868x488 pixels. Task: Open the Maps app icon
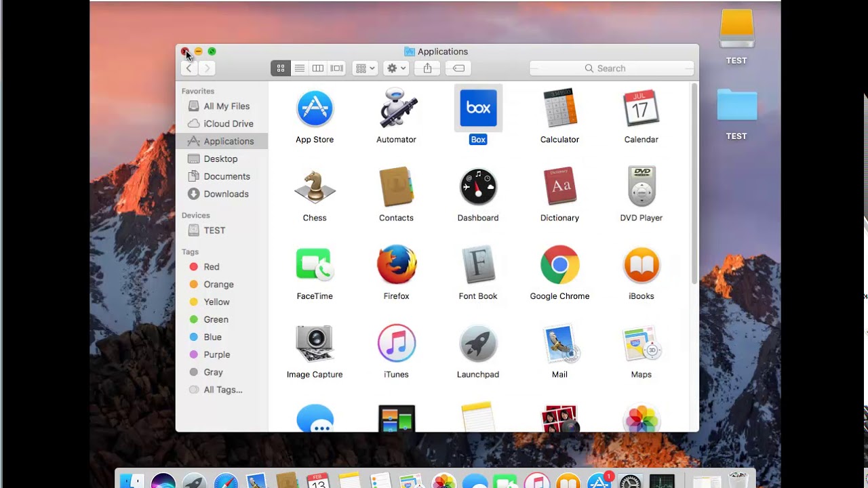pyautogui.click(x=641, y=343)
